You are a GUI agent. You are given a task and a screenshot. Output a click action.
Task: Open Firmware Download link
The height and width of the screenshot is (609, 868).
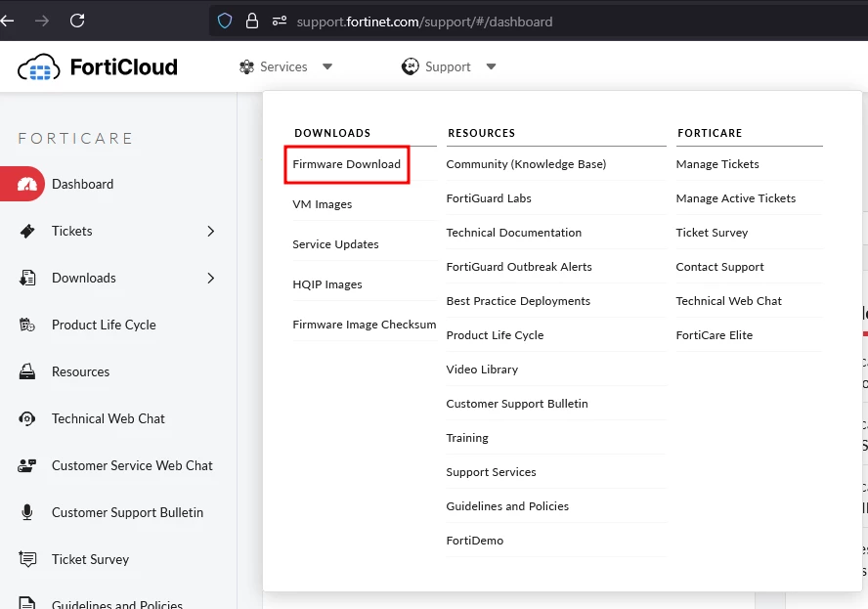(347, 164)
